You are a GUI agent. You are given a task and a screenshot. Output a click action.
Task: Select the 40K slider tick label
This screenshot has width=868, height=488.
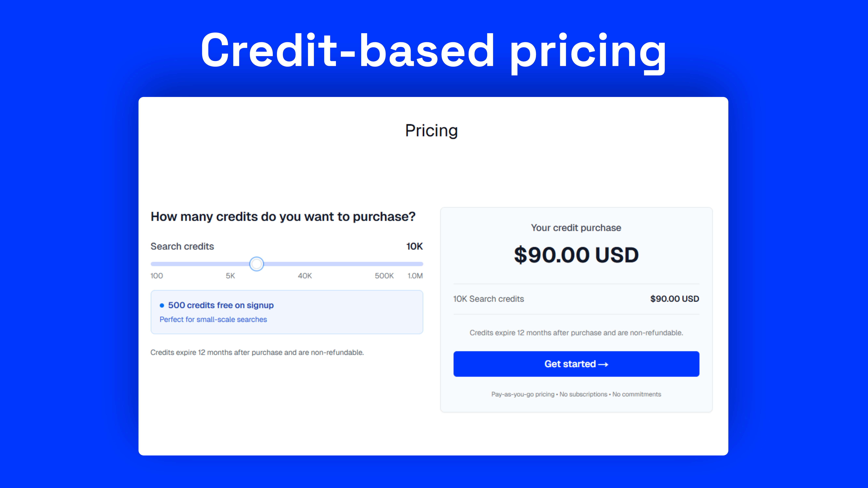point(305,276)
